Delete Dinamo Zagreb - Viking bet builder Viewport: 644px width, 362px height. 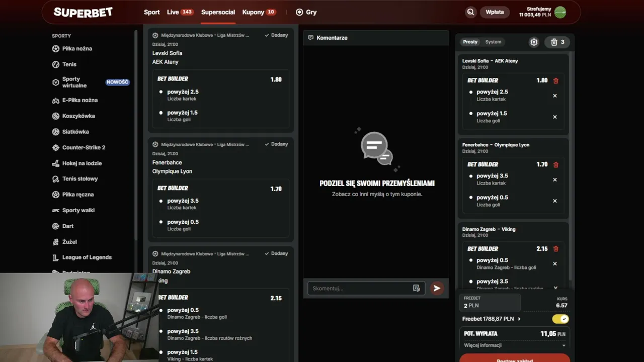(556, 248)
